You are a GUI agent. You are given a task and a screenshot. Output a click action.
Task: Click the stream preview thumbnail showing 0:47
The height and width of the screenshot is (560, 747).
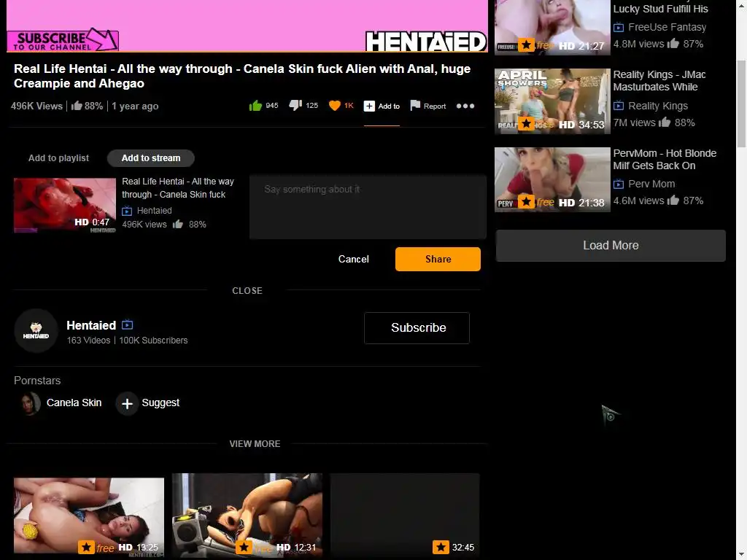pyautogui.click(x=65, y=205)
